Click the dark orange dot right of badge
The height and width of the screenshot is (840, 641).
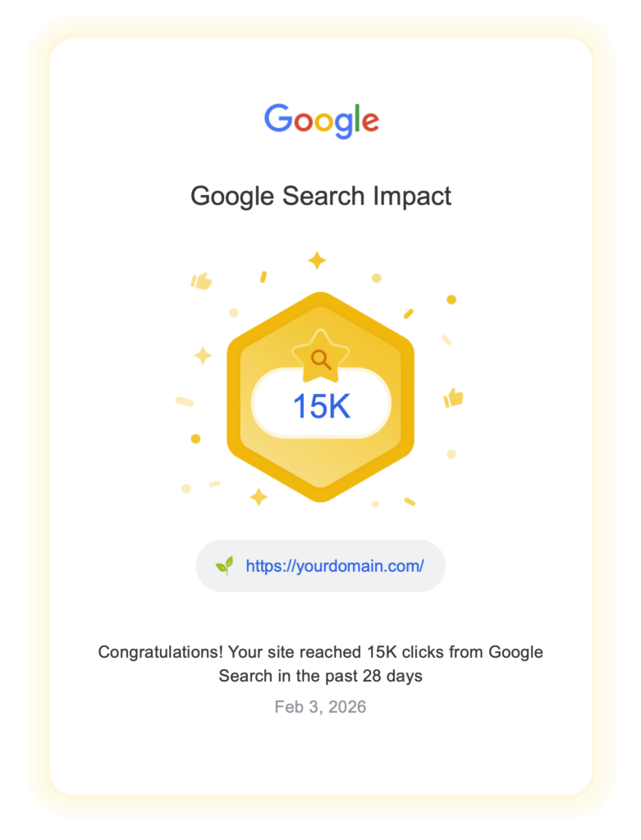tap(451, 299)
